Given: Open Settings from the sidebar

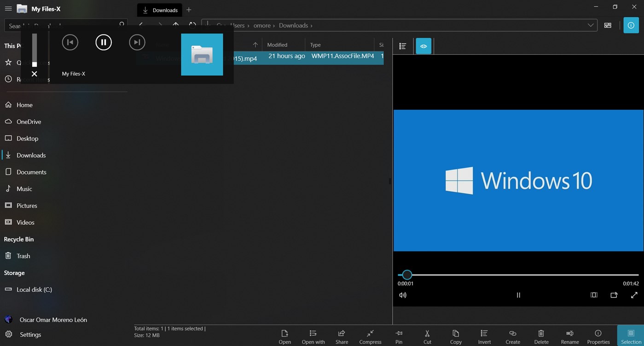Looking at the screenshot, I should tap(30, 334).
